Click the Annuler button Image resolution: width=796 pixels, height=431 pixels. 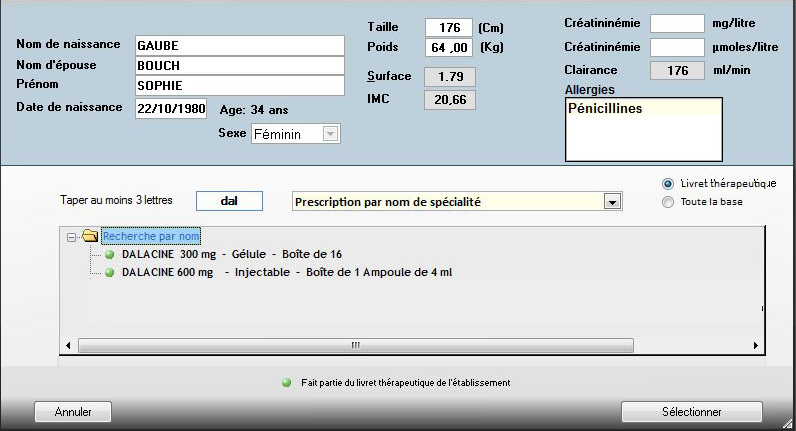73,412
